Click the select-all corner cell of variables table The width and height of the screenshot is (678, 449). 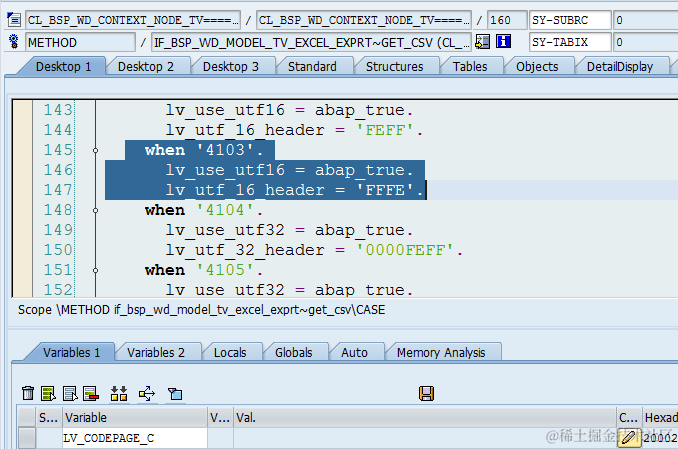[27, 417]
